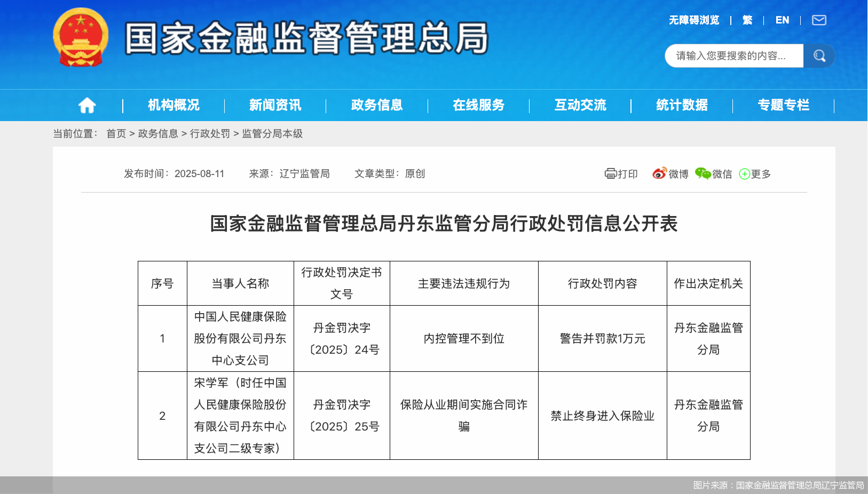Image resolution: width=868 pixels, height=494 pixels.
Task: Switch language to EN
Action: click(x=782, y=20)
